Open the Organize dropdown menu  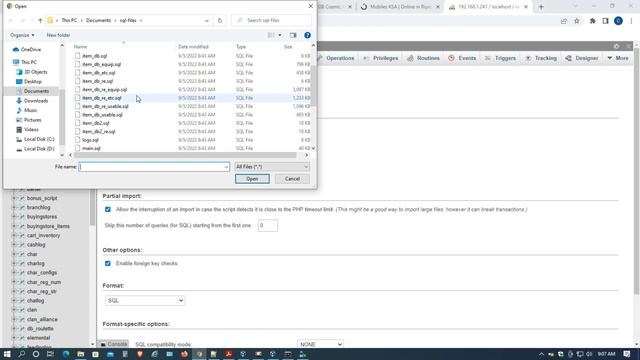[22, 35]
